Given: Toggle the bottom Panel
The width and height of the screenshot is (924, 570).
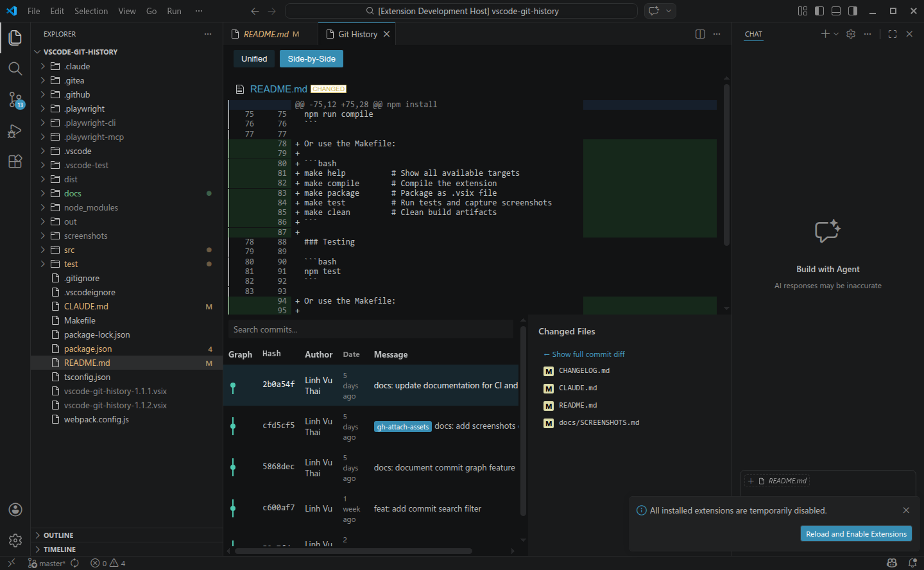Looking at the screenshot, I should point(836,11).
